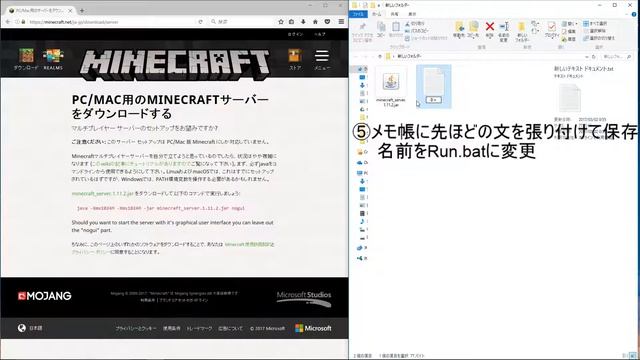640x360 pixels.
Task: Go up one folder level in Explorer
Action: (x=380, y=56)
